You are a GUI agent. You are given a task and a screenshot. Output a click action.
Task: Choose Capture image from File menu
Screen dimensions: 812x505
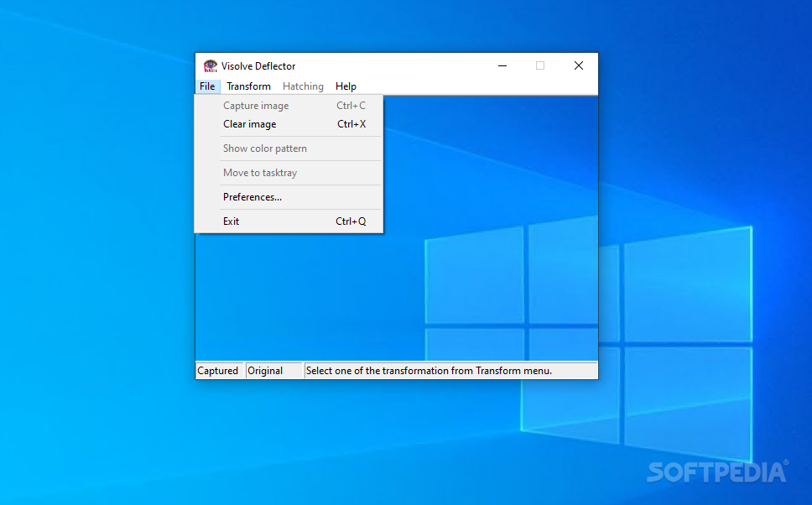tap(289, 106)
